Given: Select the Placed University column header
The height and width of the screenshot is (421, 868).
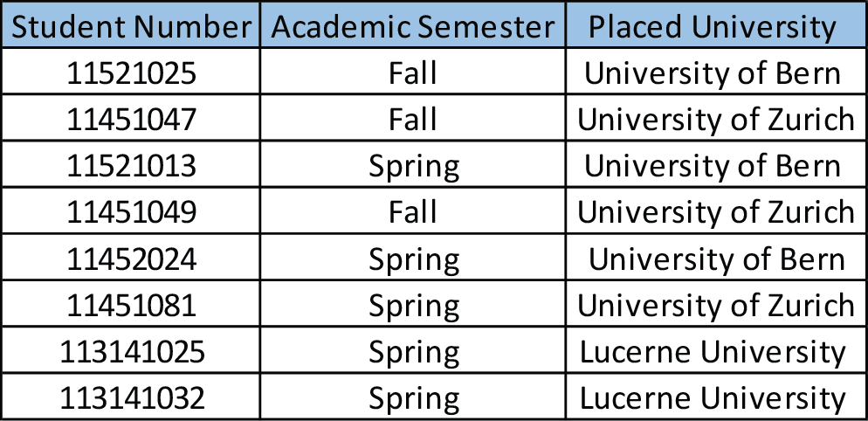Looking at the screenshot, I should (716, 25).
